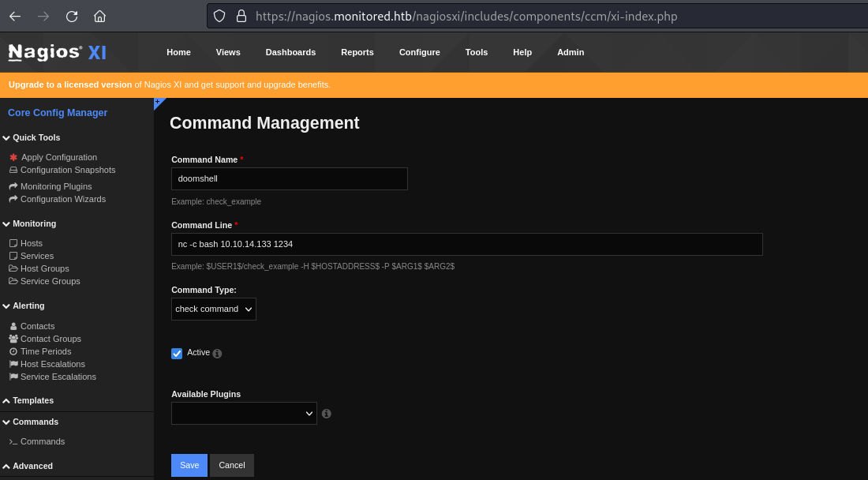
Task: Click info icon beside Available Plugins
Action: [x=327, y=414]
